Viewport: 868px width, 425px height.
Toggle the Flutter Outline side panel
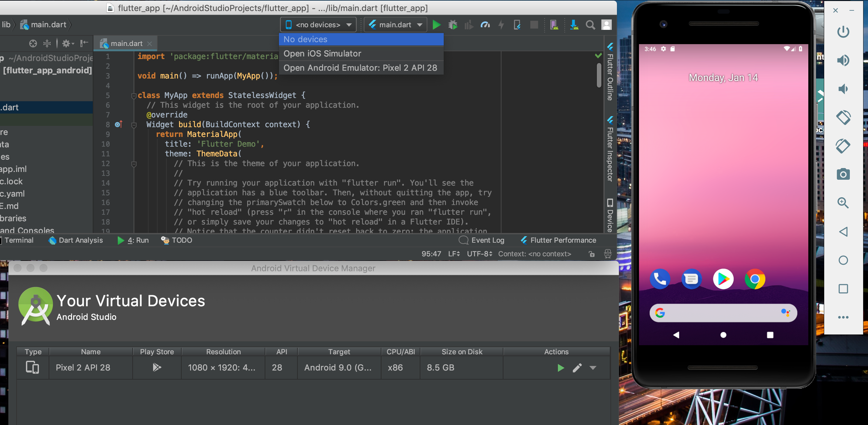coord(609,72)
